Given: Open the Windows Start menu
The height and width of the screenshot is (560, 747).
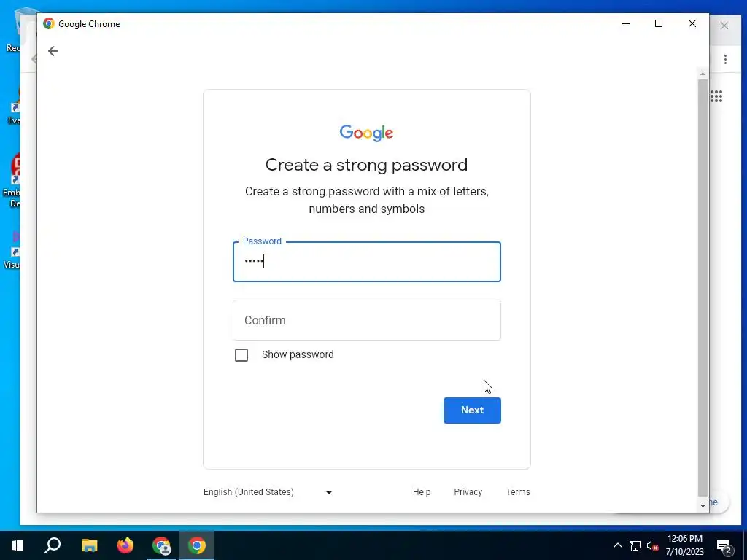Looking at the screenshot, I should click(x=18, y=545).
